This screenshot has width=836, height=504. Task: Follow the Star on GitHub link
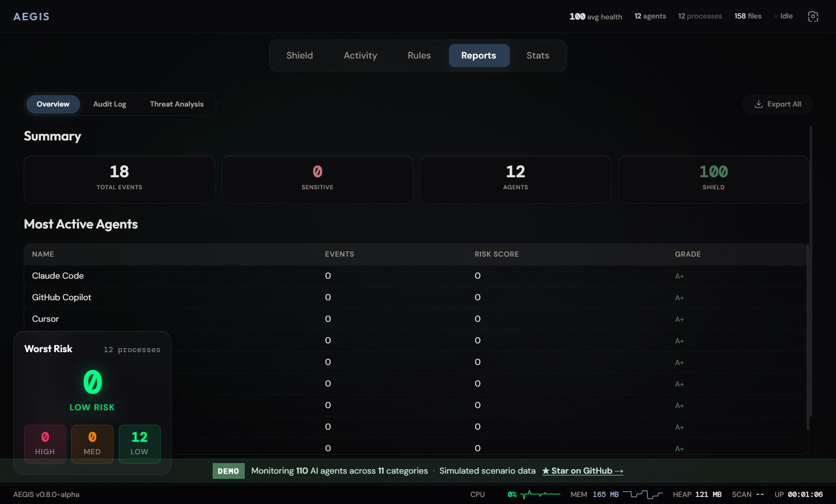(x=582, y=471)
